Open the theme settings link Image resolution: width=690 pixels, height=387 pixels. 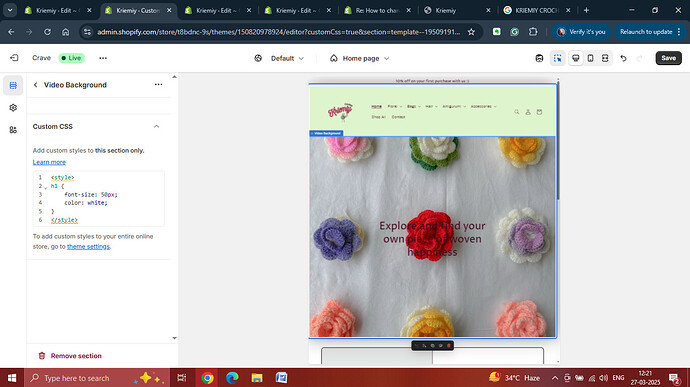[x=88, y=247]
